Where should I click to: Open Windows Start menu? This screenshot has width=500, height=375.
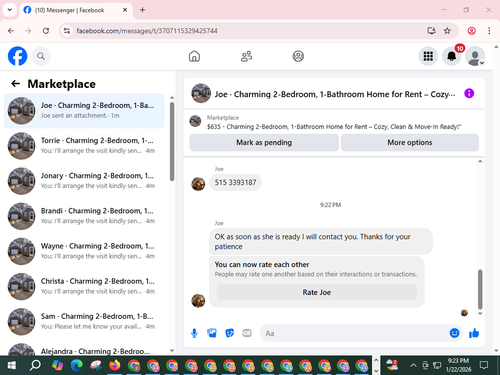(11, 365)
